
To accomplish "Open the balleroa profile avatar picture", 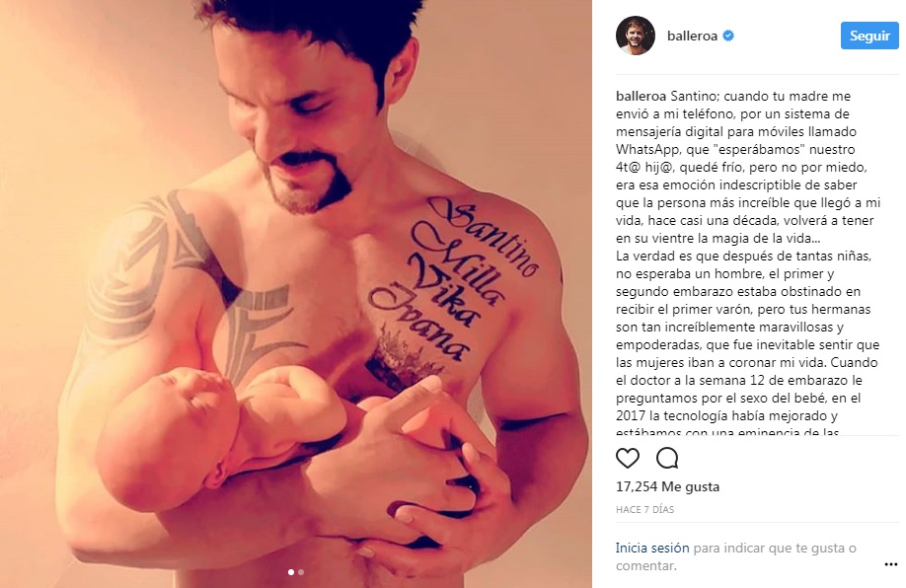I will coord(635,36).
